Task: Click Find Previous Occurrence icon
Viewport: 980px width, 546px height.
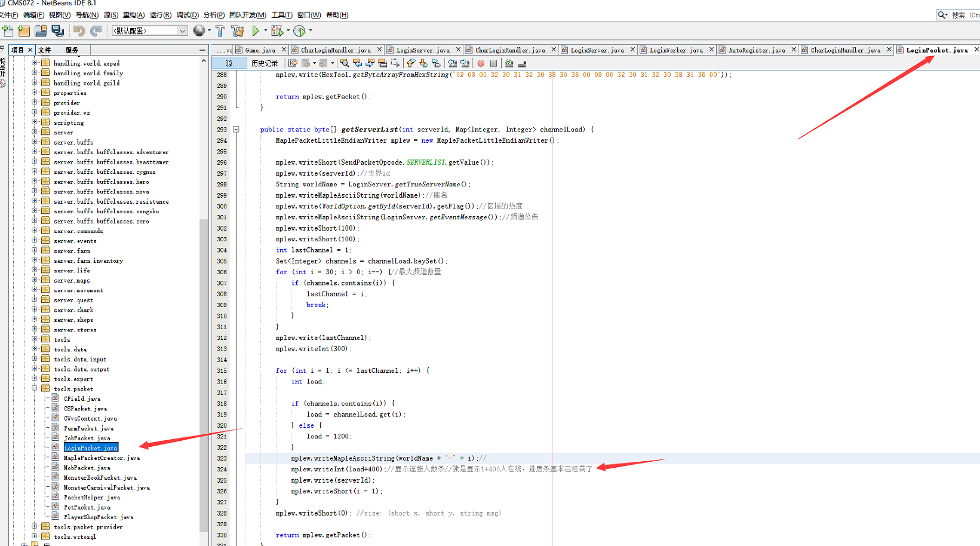Action: pos(357,63)
